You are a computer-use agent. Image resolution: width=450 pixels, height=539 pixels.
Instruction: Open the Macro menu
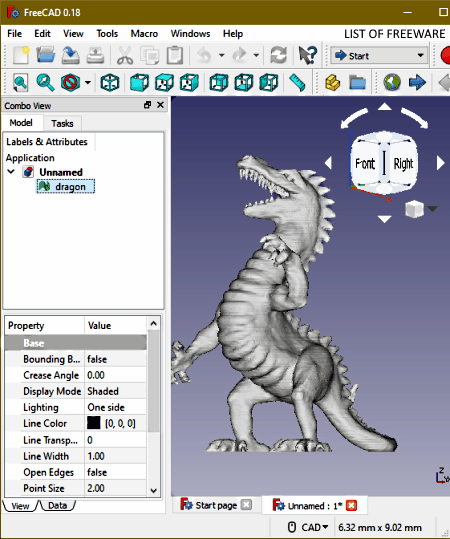coord(144,34)
